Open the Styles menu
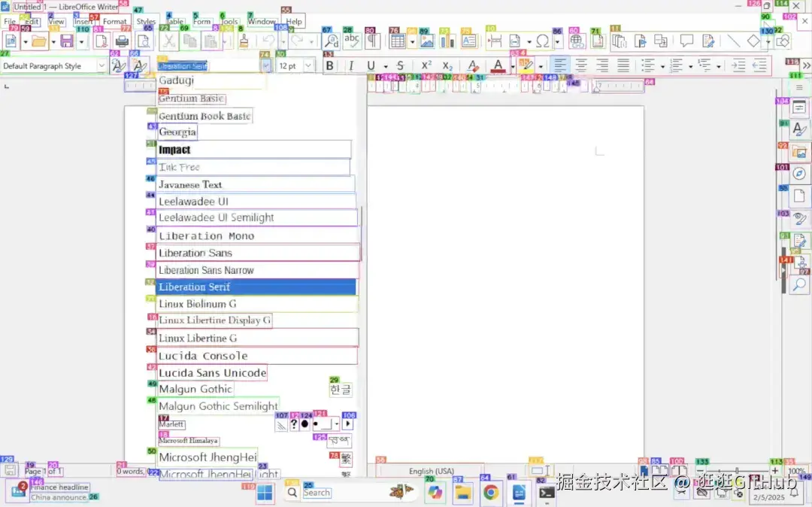The image size is (812, 507). click(146, 21)
